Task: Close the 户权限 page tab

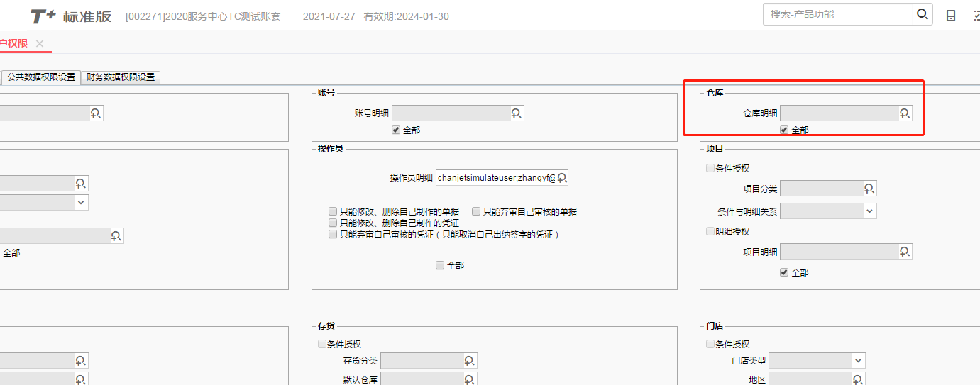Action: (x=40, y=44)
